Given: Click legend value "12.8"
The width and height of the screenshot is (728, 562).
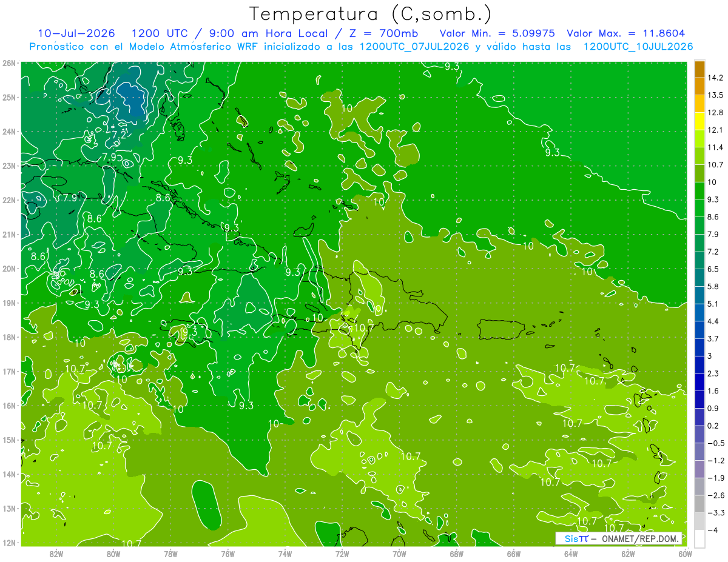Looking at the screenshot, I should click(x=715, y=113).
